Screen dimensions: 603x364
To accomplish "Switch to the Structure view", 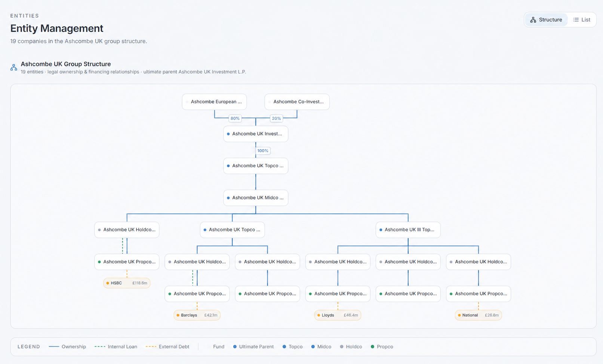I will 546,20.
